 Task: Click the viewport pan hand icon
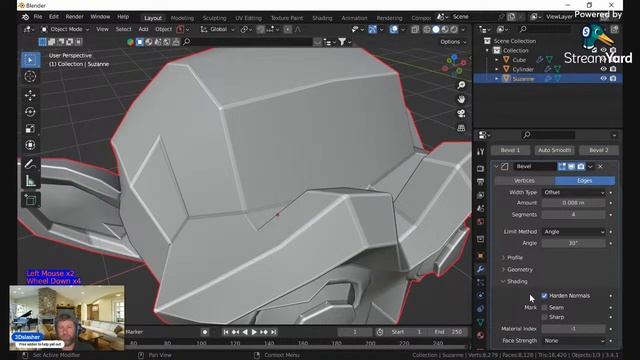click(461, 99)
